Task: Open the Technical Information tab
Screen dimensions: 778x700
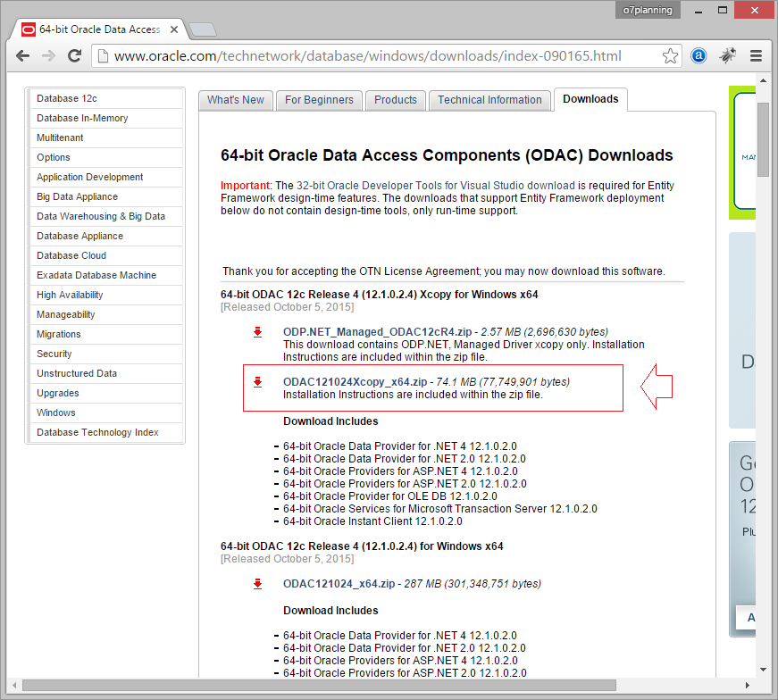Action: tap(489, 100)
